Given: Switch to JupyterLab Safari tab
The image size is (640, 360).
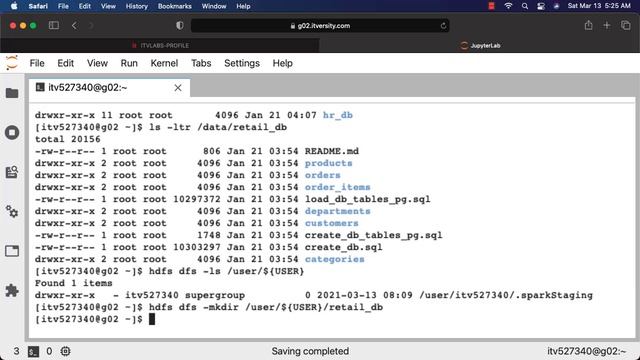Looking at the screenshot, I should (480, 45).
